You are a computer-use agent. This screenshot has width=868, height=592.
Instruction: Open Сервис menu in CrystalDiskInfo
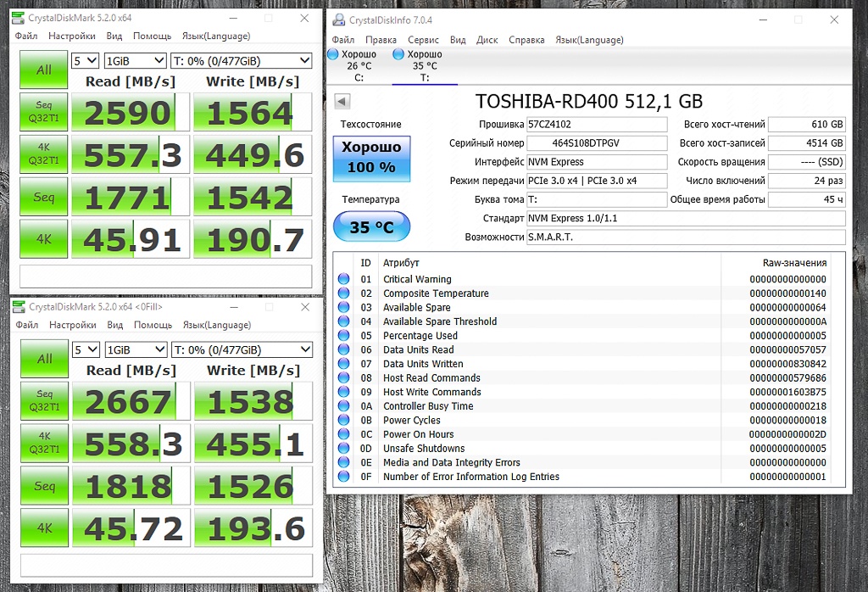423,40
